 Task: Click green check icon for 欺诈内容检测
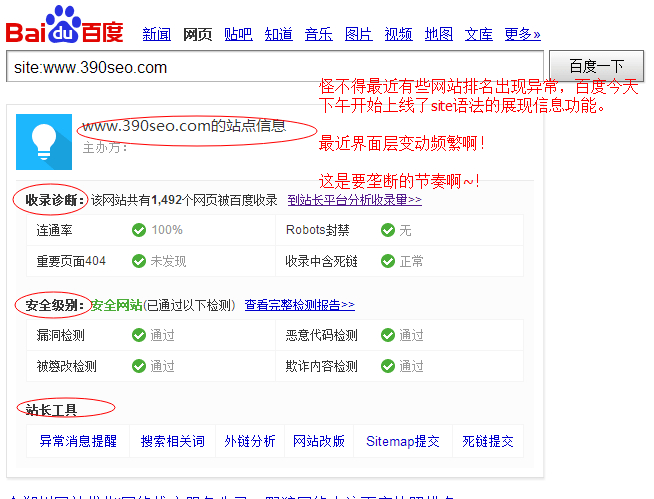[388, 366]
